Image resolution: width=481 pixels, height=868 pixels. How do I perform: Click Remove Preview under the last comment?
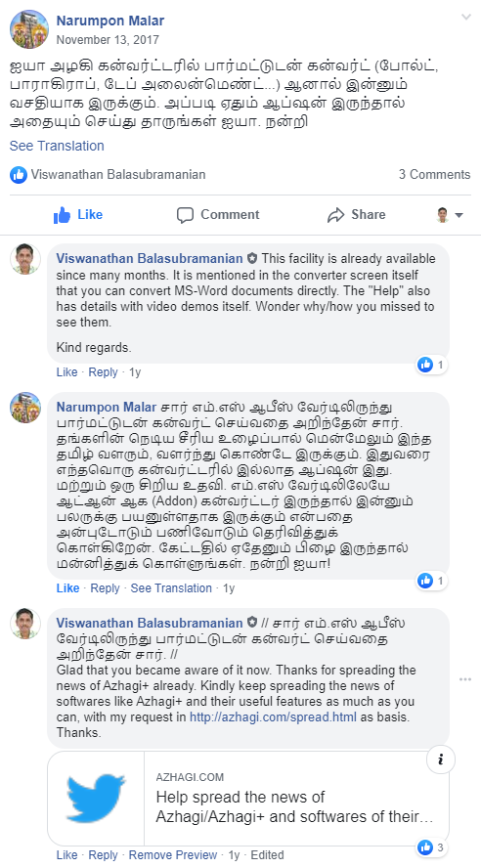173,854
